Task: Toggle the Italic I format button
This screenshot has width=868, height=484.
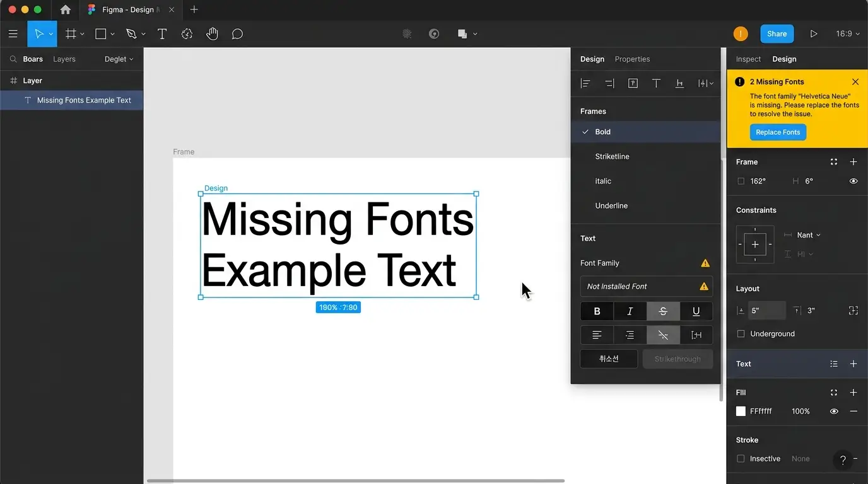Action: coord(630,311)
